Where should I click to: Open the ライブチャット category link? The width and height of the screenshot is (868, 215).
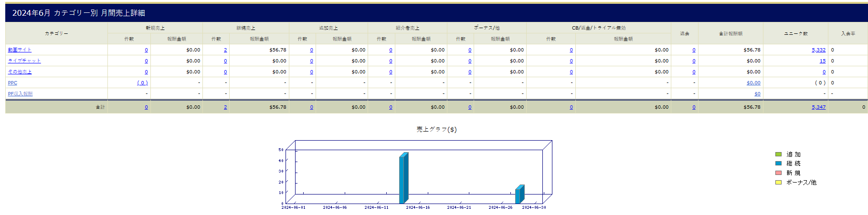click(x=24, y=61)
